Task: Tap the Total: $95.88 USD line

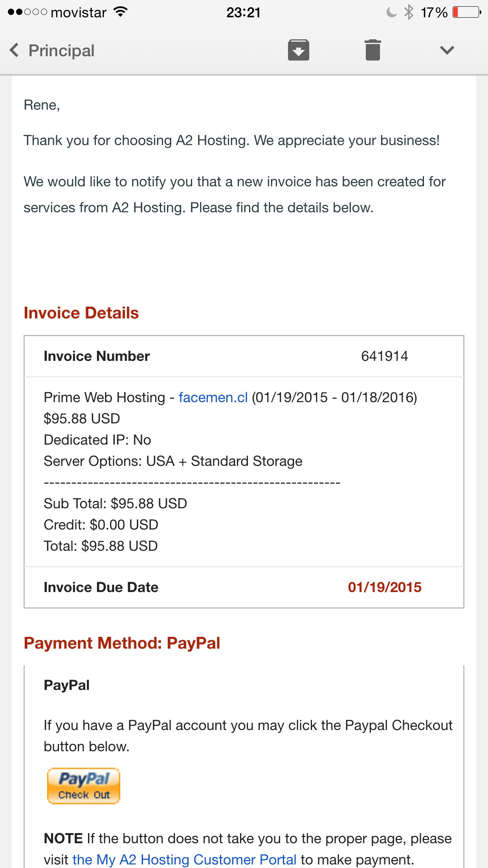Action: pos(101,546)
